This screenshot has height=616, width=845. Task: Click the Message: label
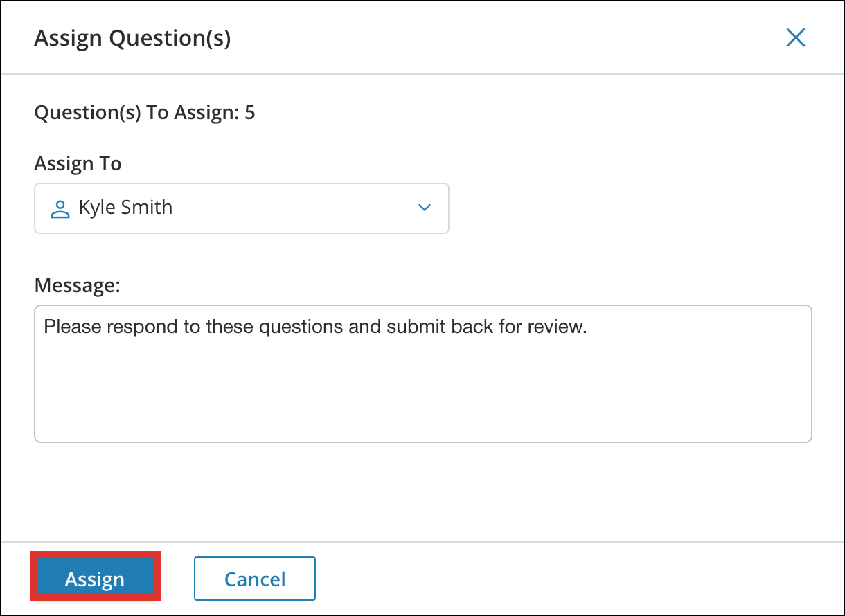coord(78,284)
